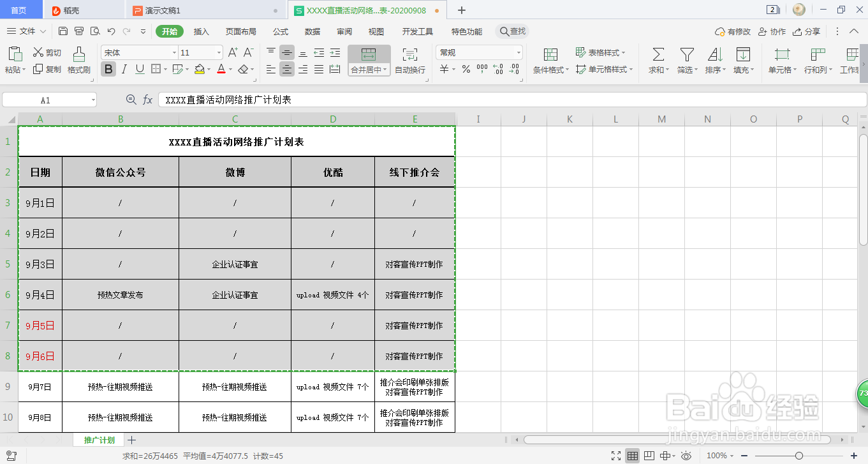Viewport: 868px width, 464px height.
Task: Click the Print icon in quick access toolbar
Action: tap(79, 31)
